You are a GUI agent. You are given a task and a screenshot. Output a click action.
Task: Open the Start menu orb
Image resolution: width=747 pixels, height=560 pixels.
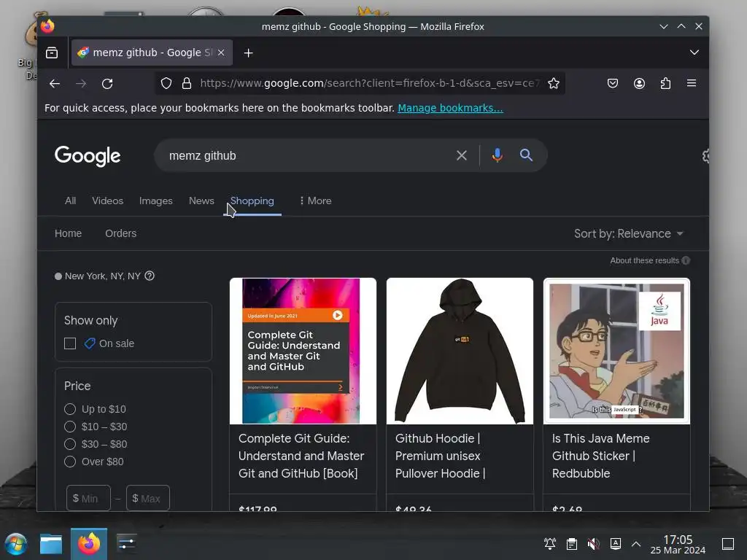click(16, 544)
